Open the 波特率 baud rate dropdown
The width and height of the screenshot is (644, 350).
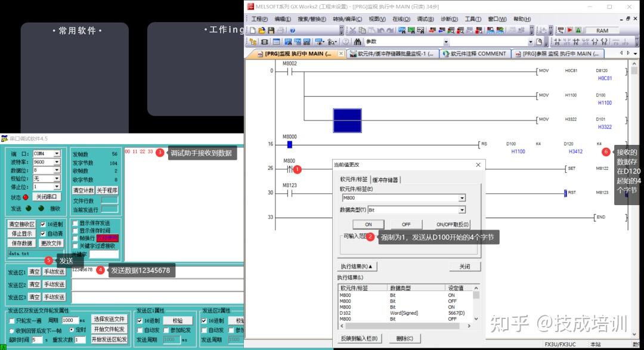(57, 162)
